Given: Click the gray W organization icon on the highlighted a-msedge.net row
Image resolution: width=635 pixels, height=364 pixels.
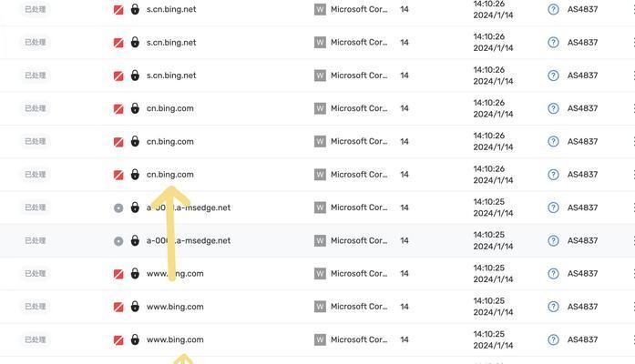Looking at the screenshot, I should click(x=320, y=240).
